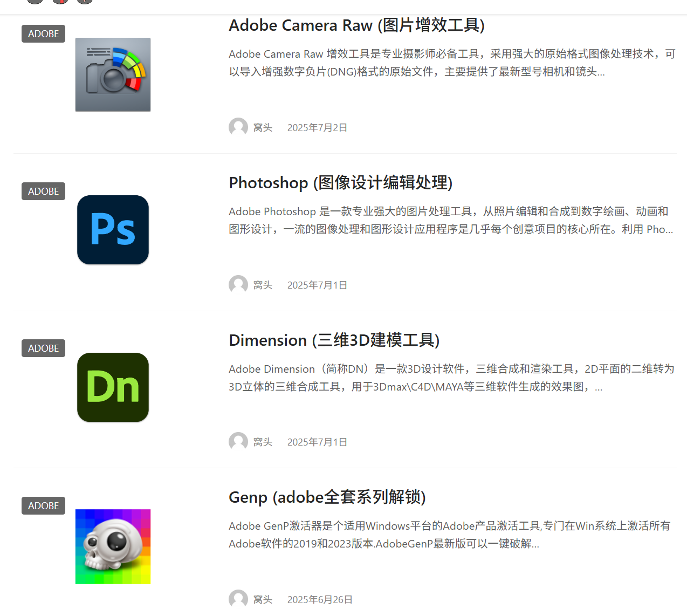Open the Photoshop Ps logo thumbnail
Image resolution: width=687 pixels, height=616 pixels.
[113, 230]
